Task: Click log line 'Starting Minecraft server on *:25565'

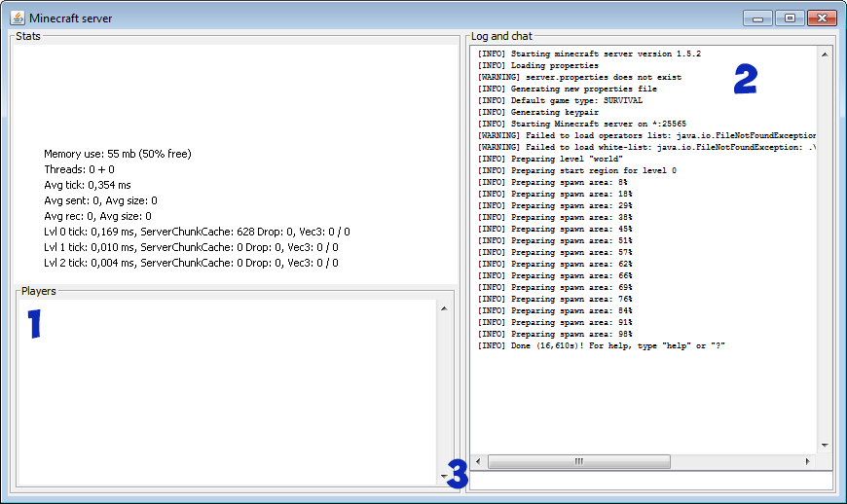Action: pos(582,125)
